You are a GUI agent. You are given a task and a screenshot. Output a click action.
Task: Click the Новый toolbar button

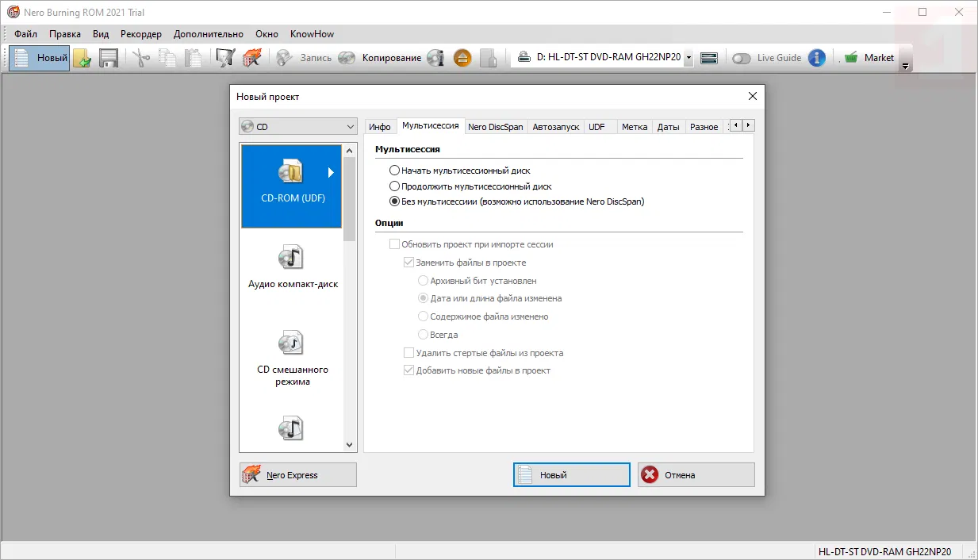[40, 58]
